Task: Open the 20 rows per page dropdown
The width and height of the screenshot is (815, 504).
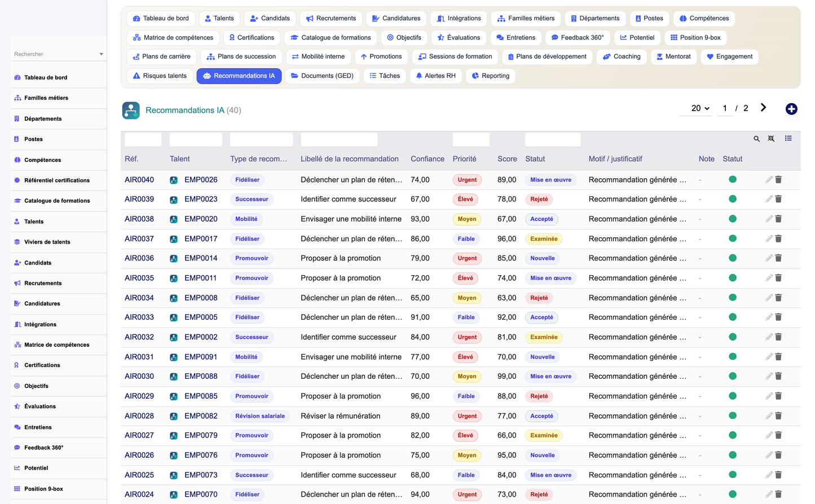Action: (x=700, y=108)
